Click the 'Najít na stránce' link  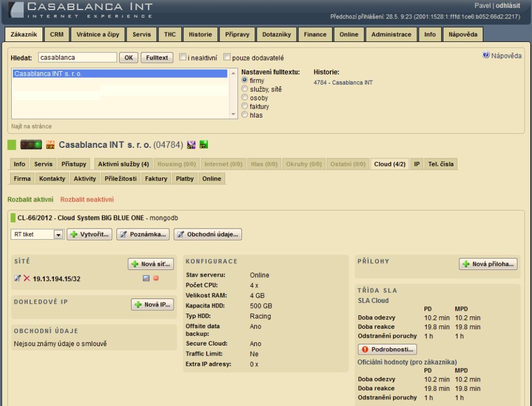pos(31,126)
